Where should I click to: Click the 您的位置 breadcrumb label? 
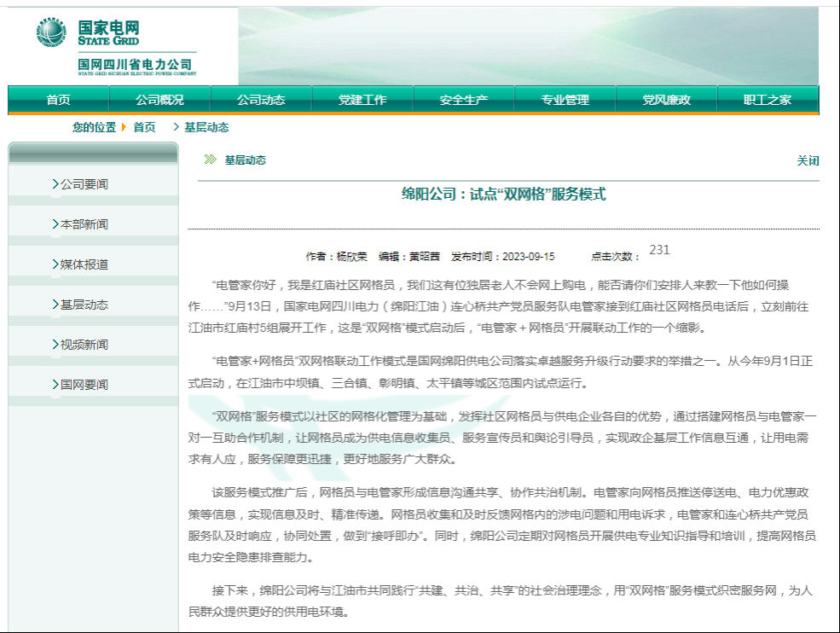point(95,127)
